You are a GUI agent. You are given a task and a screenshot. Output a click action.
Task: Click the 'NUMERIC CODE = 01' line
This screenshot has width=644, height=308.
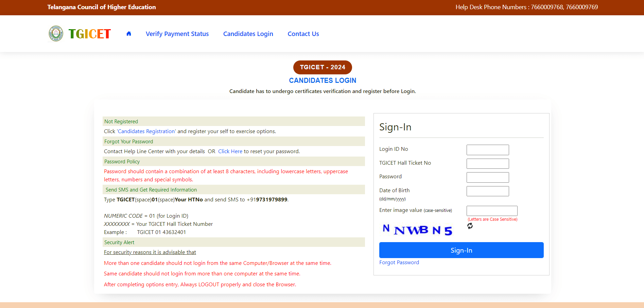click(x=146, y=216)
